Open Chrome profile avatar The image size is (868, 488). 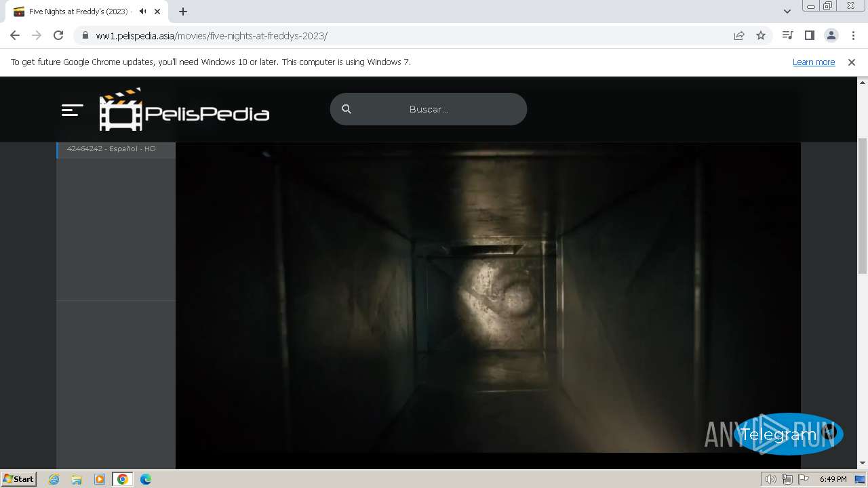click(831, 35)
